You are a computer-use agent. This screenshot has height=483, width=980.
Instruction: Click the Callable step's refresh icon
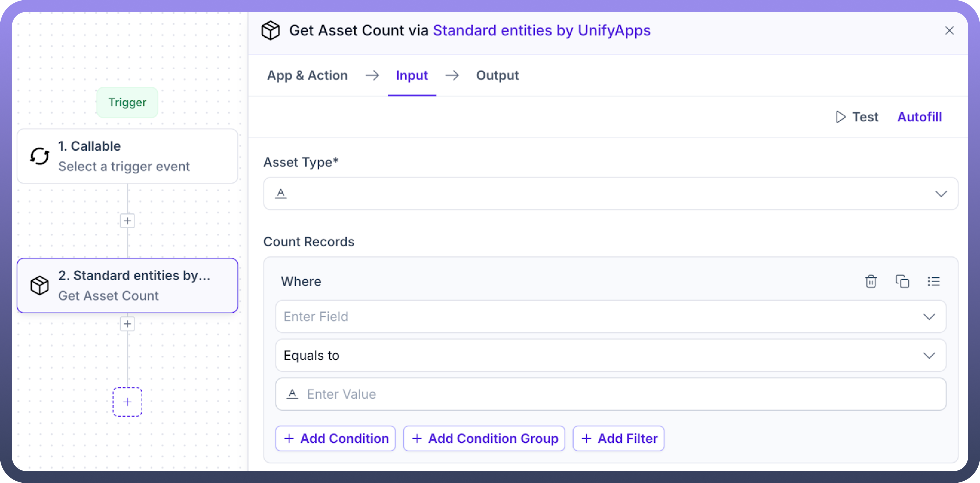[39, 156]
